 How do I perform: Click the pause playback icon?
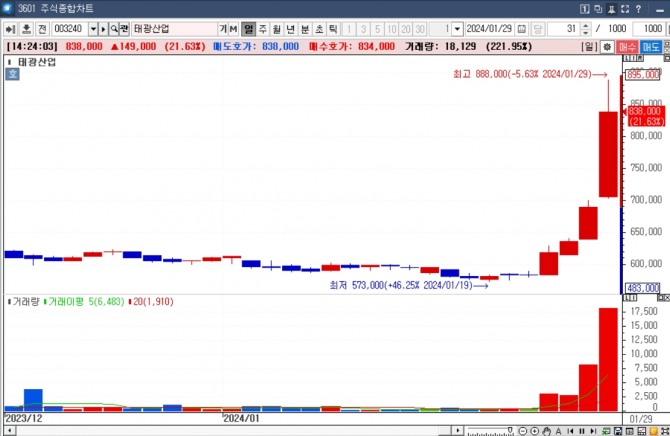582,431
